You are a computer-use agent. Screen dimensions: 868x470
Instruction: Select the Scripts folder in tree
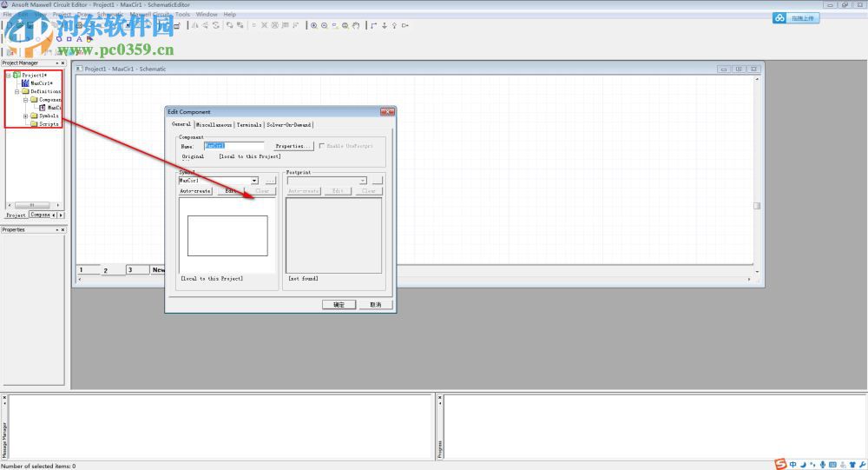click(x=44, y=124)
